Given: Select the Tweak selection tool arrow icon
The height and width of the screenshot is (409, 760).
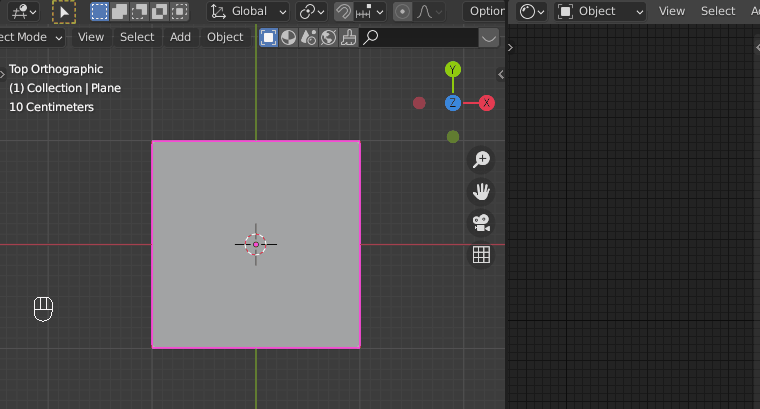Looking at the screenshot, I should coord(63,12).
